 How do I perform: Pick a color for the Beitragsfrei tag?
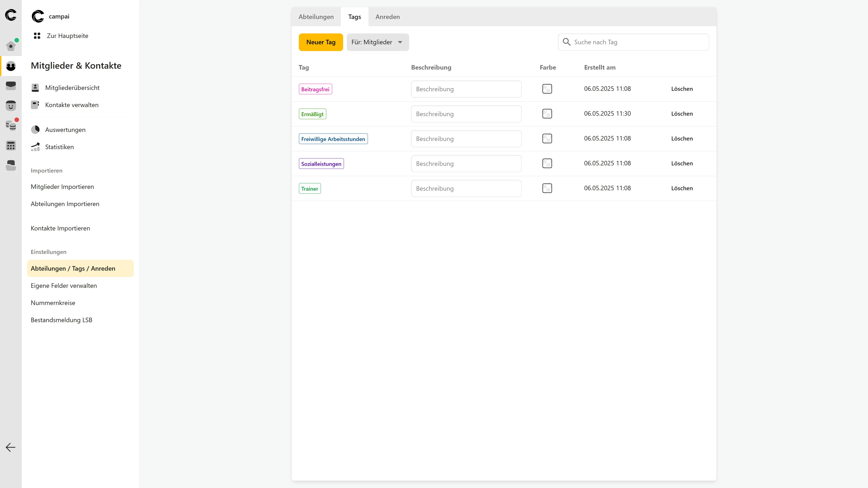point(547,89)
